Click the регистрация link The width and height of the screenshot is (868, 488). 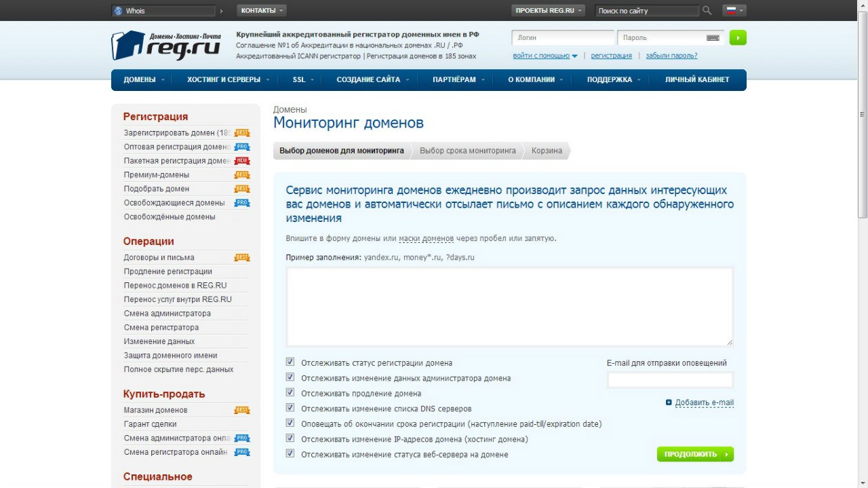coord(611,56)
